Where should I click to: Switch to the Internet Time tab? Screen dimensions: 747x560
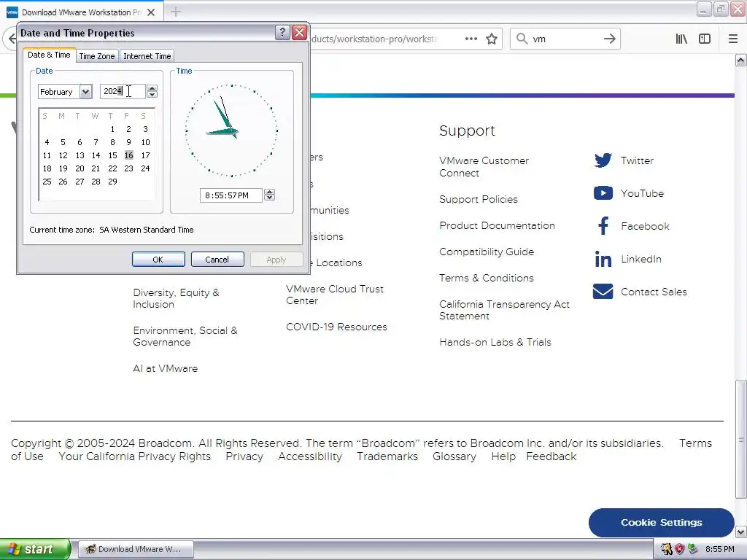click(x=147, y=56)
